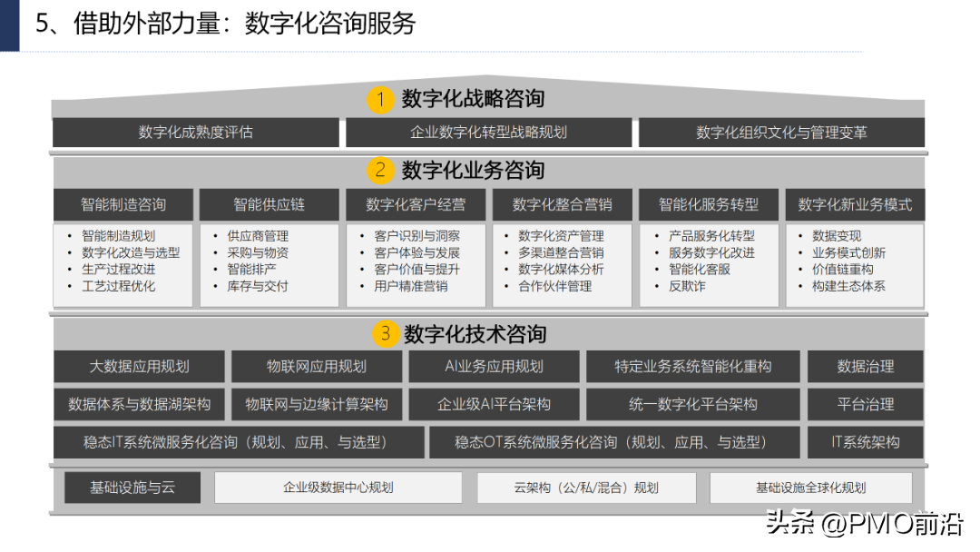The width and height of the screenshot is (980, 552).
Task: Click the 多渠道整合营销 bullet item
Action: point(562,252)
